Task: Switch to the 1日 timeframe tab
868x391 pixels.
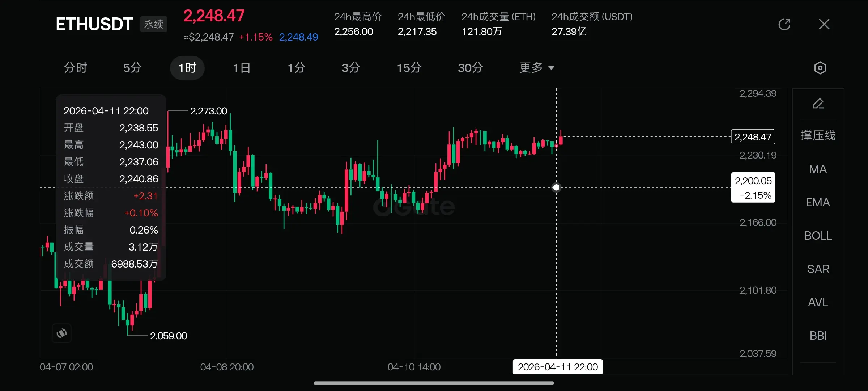Action: pyautogui.click(x=242, y=68)
